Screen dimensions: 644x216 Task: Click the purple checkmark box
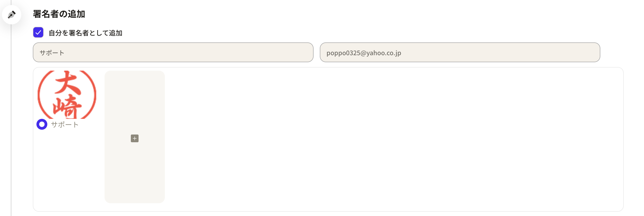tap(38, 33)
